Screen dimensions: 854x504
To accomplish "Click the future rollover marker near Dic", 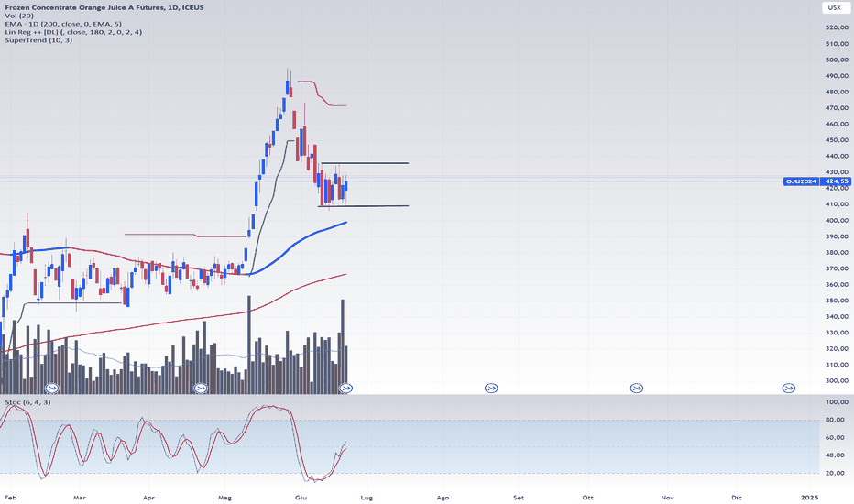I will click(x=789, y=388).
